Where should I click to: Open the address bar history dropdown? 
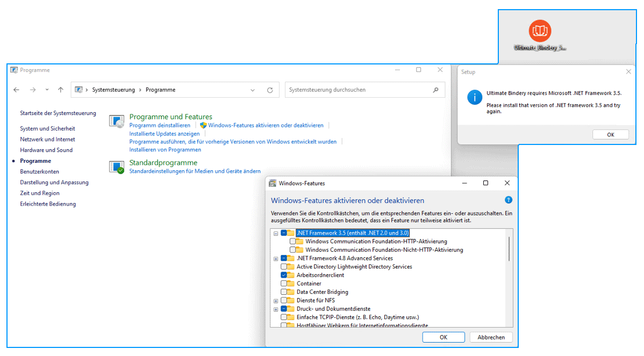pyautogui.click(x=253, y=90)
